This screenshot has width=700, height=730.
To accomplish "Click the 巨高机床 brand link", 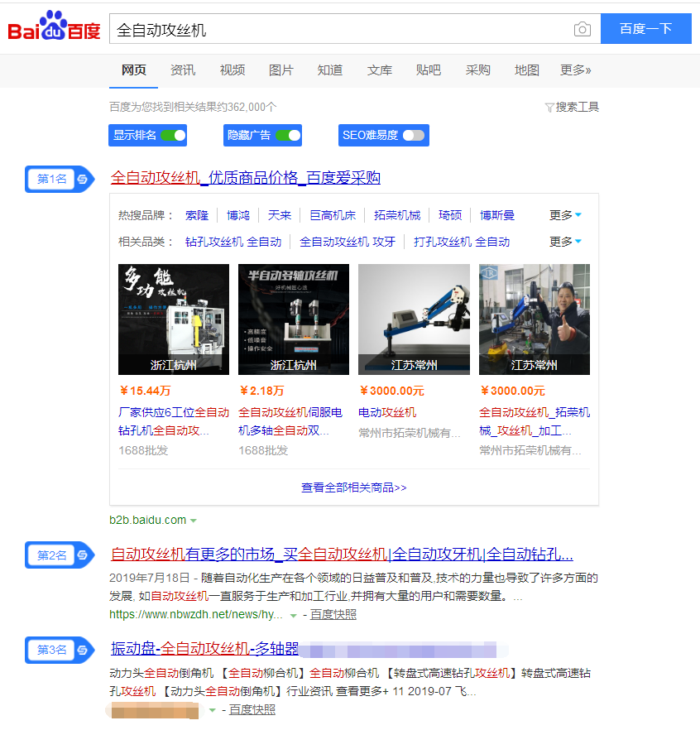I will [x=333, y=215].
